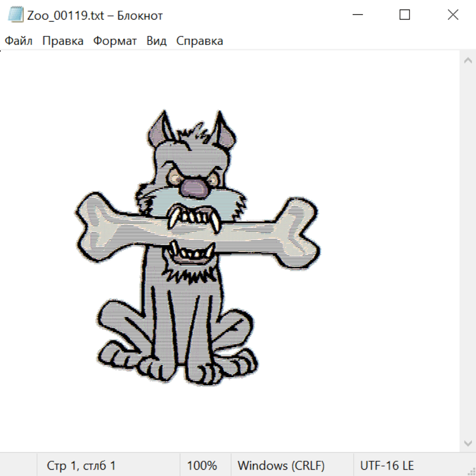The width and height of the screenshot is (476, 476).
Task: Maximize the Notepad window
Action: coord(405,15)
